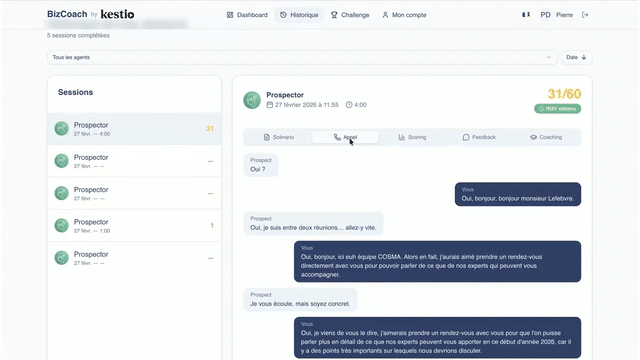Screen dimensions: 640x360
Task: Click the Scénario document icon
Action: [x=267, y=138]
